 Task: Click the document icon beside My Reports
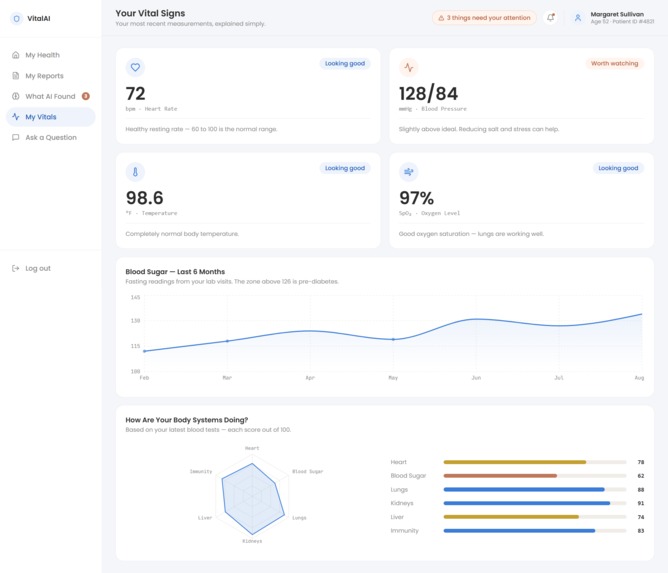tap(16, 76)
